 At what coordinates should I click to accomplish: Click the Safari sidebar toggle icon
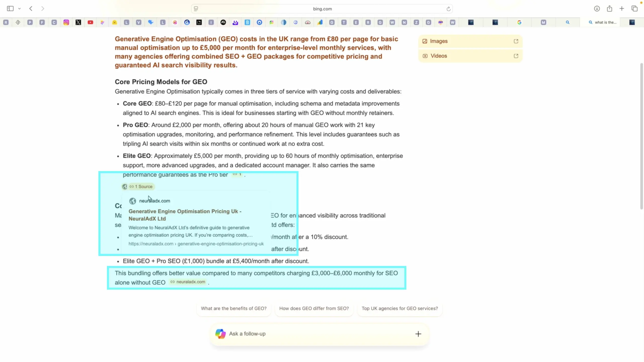[10, 9]
